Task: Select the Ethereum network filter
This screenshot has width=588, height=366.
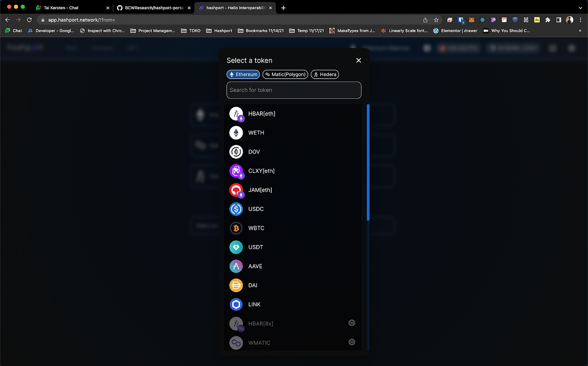Action: point(243,74)
